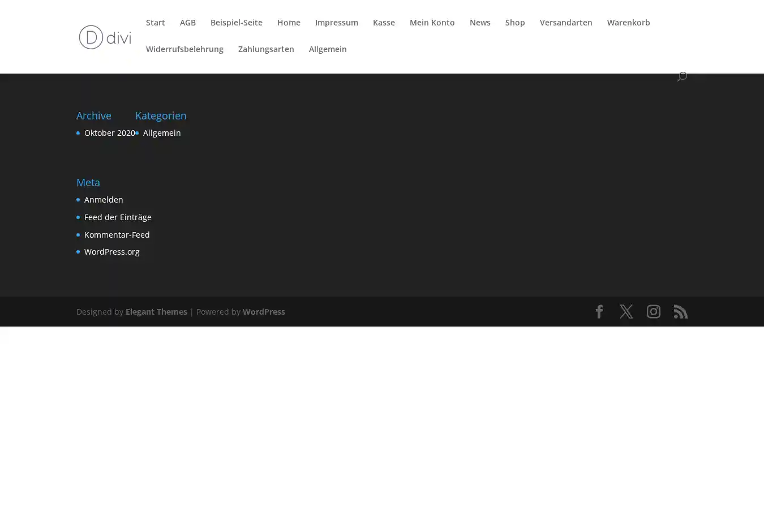
Task: Select Kasse in the navigation
Action: pyautogui.click(x=384, y=23)
